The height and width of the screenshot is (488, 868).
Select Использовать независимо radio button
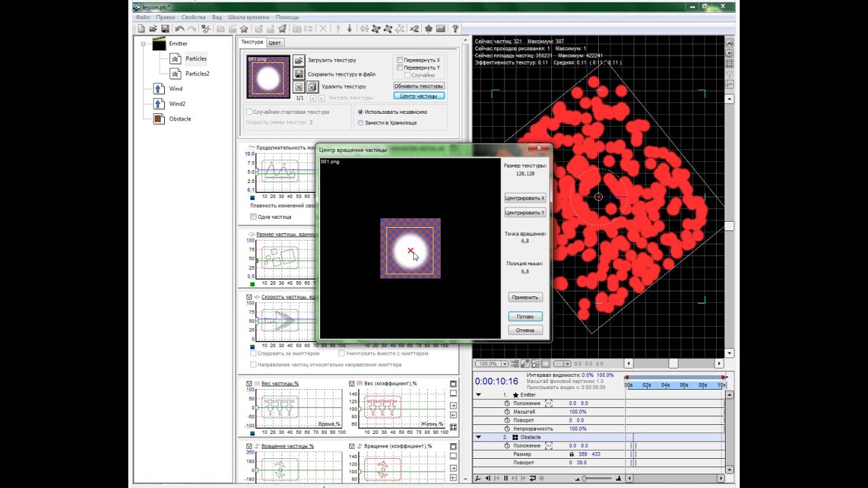360,112
